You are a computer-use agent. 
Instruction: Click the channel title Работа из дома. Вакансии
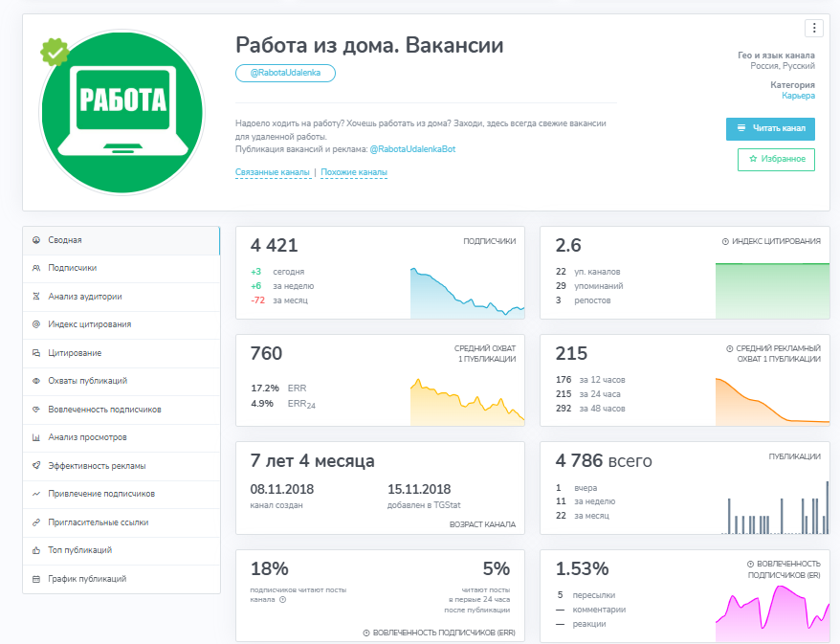(x=369, y=45)
